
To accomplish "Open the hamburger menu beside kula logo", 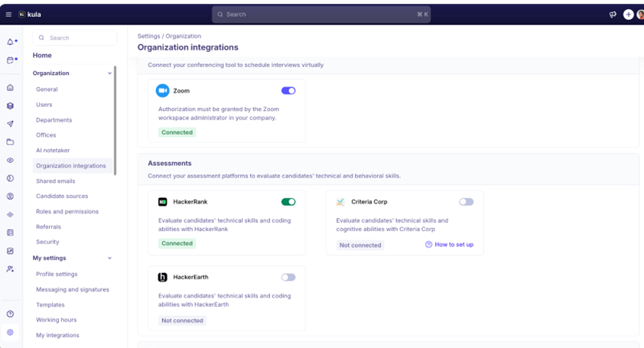I will (8, 15).
